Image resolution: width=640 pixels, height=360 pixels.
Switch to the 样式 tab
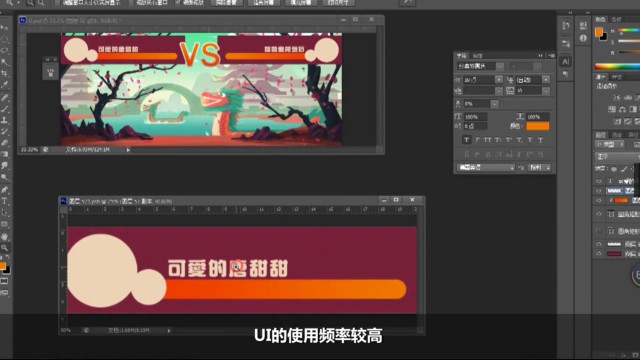616,77
